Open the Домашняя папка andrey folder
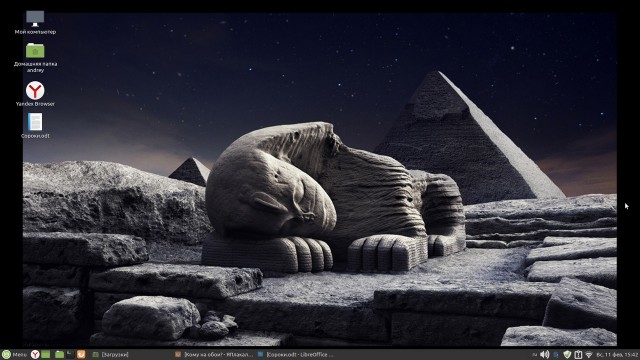 (x=35, y=58)
